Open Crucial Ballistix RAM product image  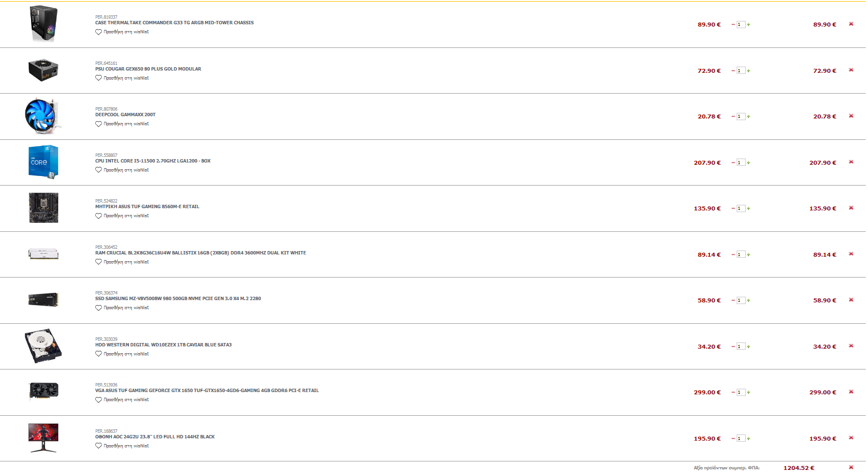[43, 254]
